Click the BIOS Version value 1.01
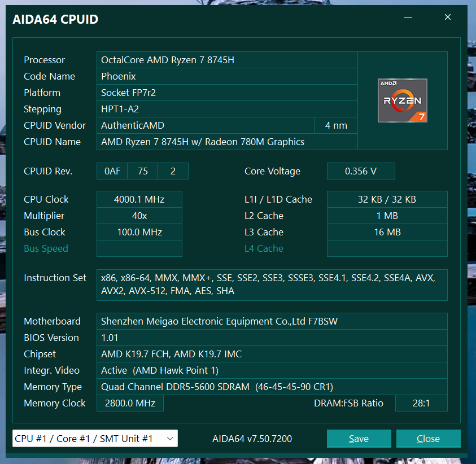Image resolution: width=476 pixels, height=464 pixels. [x=272, y=338]
